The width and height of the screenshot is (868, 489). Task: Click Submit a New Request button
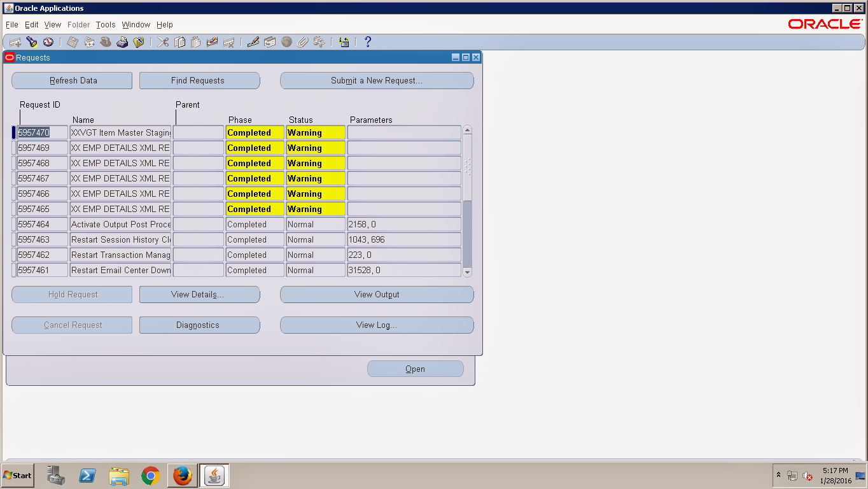(377, 81)
